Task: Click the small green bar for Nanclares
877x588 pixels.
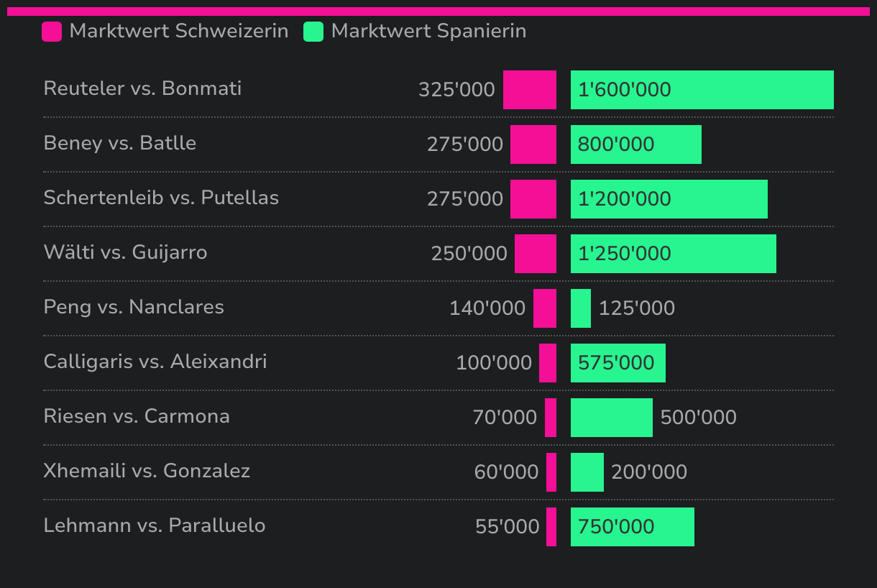Action: [581, 308]
